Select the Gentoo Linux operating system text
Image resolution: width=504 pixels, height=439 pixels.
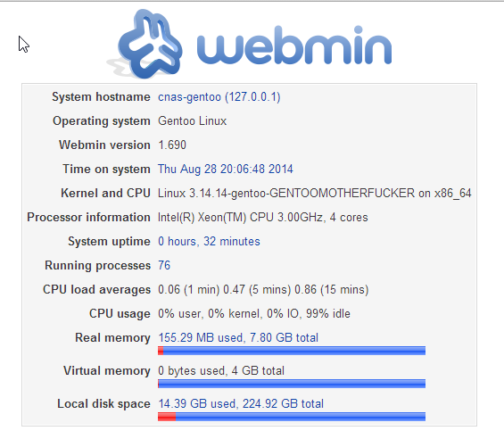coord(192,121)
